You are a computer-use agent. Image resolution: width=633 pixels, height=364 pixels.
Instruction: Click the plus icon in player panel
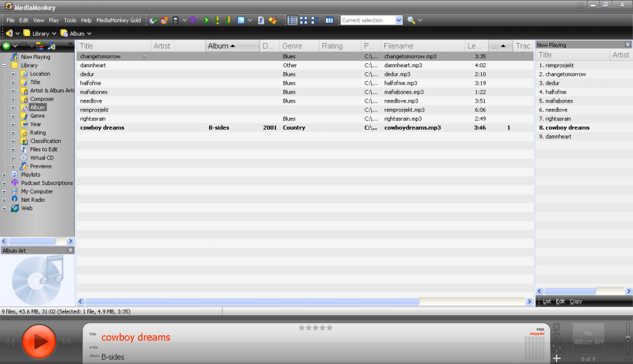click(x=556, y=358)
